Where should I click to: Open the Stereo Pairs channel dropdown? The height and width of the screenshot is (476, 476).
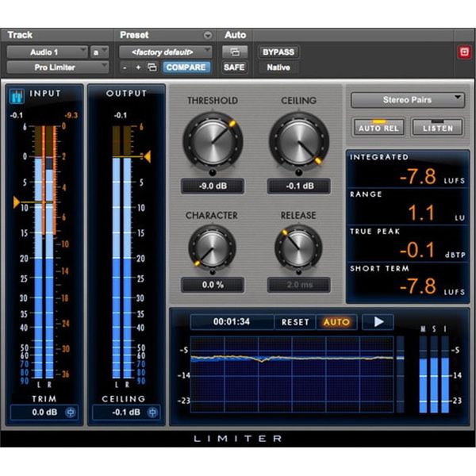408,100
